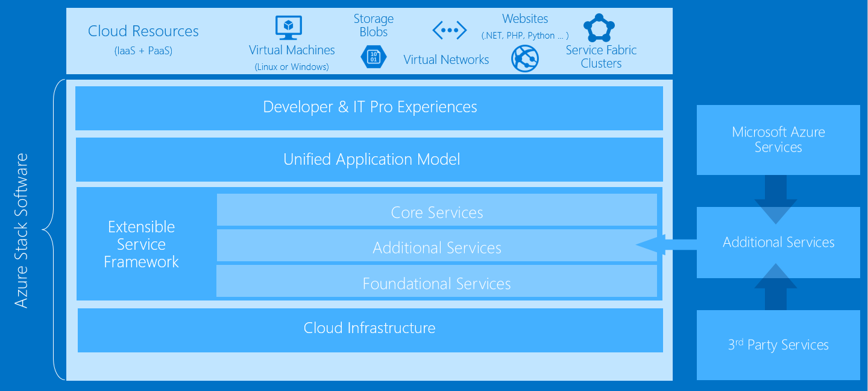Select the Unified Application Model block
868x391 pixels.
[x=369, y=159]
